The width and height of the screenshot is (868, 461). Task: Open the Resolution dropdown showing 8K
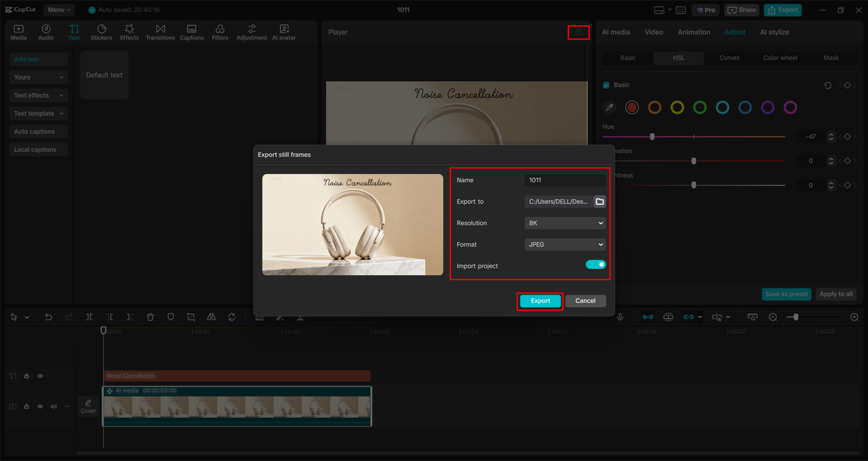(565, 223)
